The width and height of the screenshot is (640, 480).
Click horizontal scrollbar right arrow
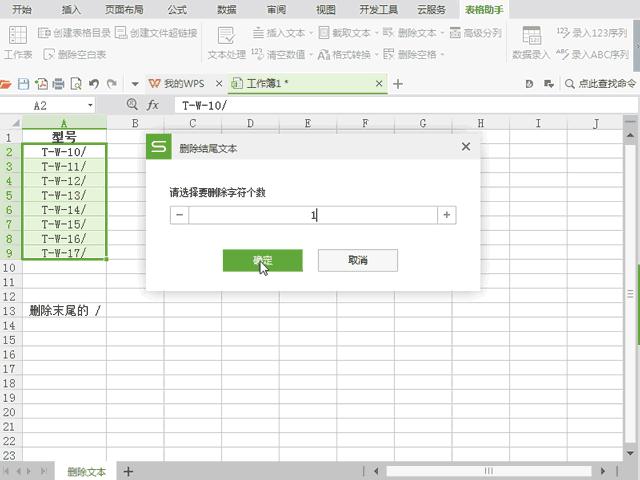coord(602,471)
